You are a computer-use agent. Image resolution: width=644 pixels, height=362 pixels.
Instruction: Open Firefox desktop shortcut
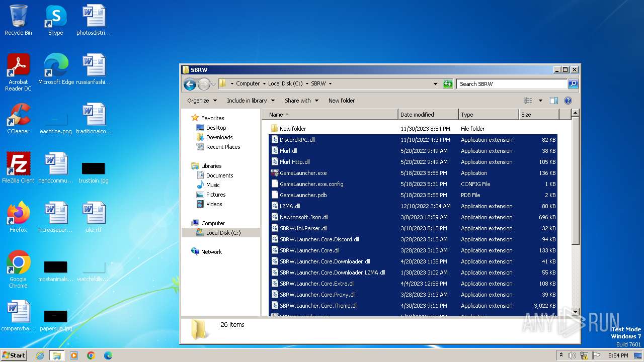[18, 217]
